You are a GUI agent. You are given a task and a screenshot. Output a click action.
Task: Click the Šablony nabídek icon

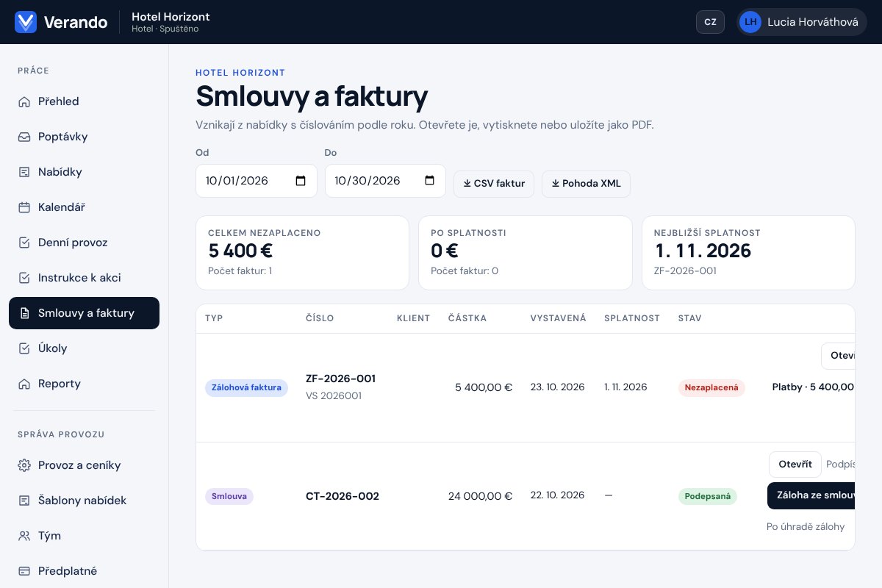tap(24, 501)
